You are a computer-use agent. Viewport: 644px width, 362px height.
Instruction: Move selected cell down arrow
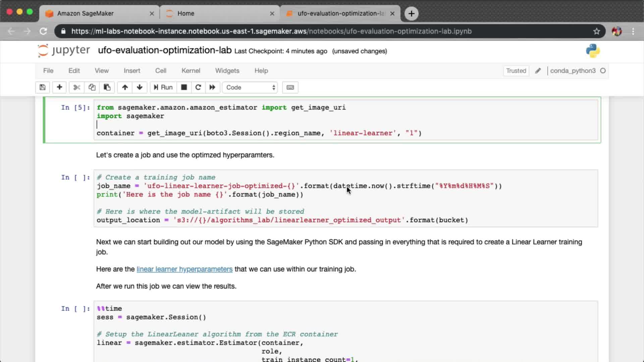click(x=140, y=87)
